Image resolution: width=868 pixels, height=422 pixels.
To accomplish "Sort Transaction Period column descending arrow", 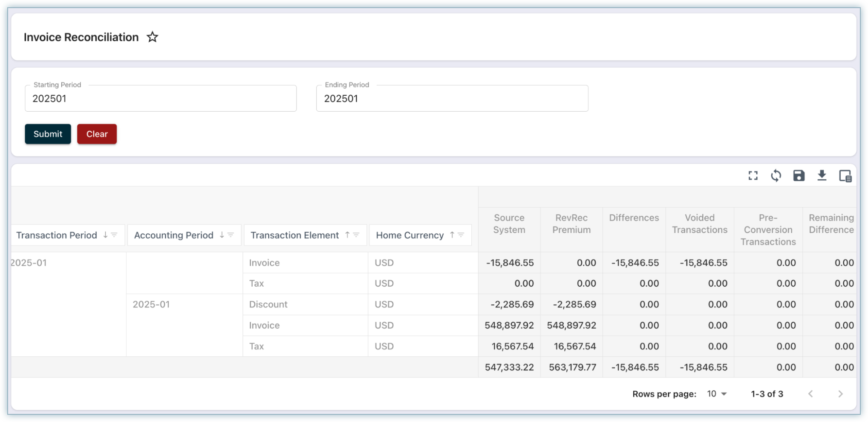I will 105,235.
